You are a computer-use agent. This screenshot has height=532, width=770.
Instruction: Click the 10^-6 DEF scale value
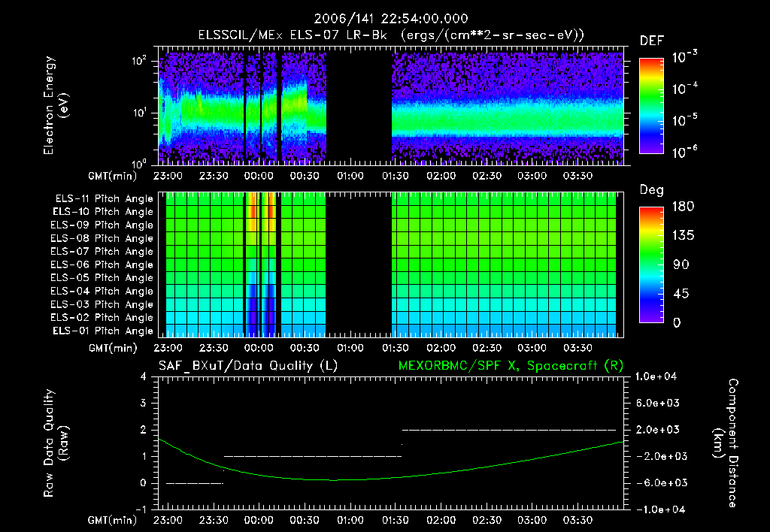[685, 152]
